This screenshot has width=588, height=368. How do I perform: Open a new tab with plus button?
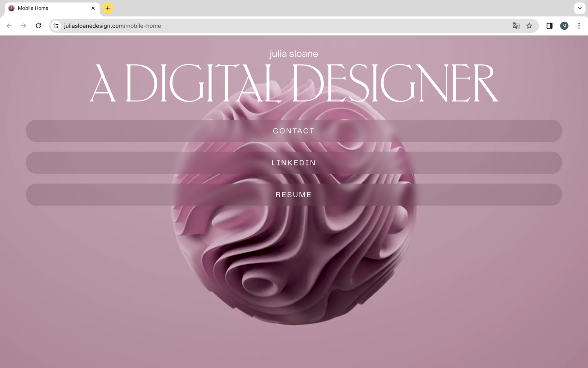click(108, 8)
